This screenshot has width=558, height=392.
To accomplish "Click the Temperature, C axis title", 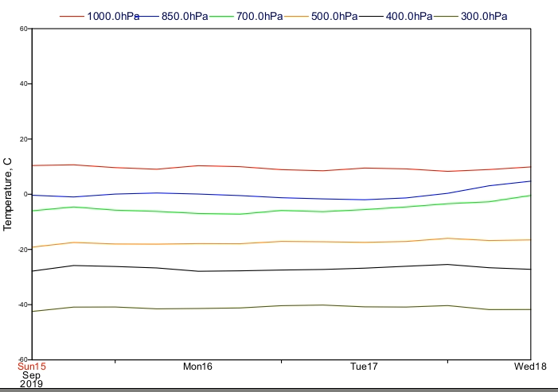I will [7, 194].
